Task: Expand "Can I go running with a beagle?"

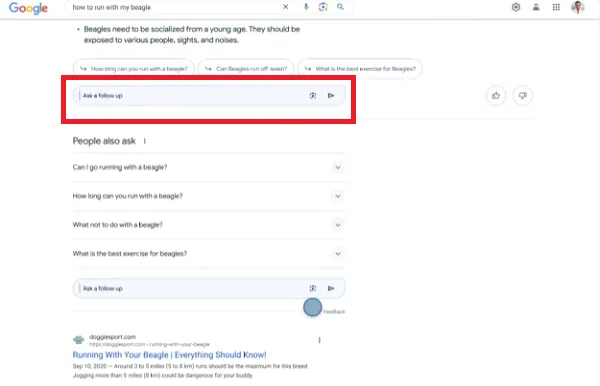Action: pos(209,167)
